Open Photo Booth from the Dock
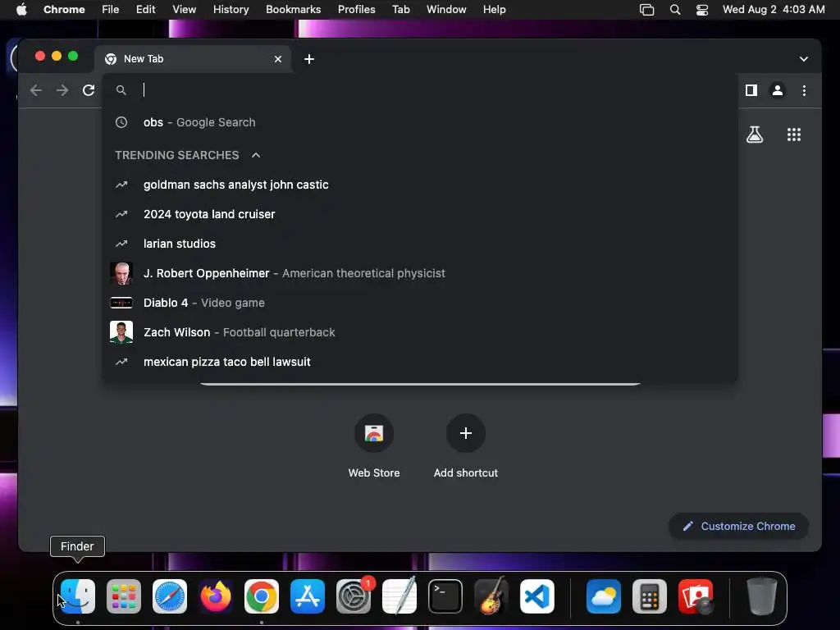The image size is (840, 630). click(696, 596)
